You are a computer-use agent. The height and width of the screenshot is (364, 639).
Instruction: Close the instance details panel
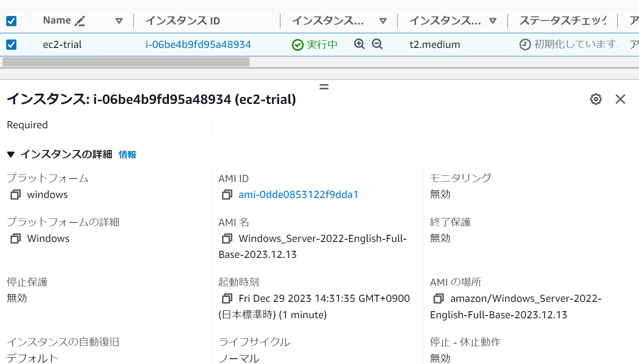620,99
